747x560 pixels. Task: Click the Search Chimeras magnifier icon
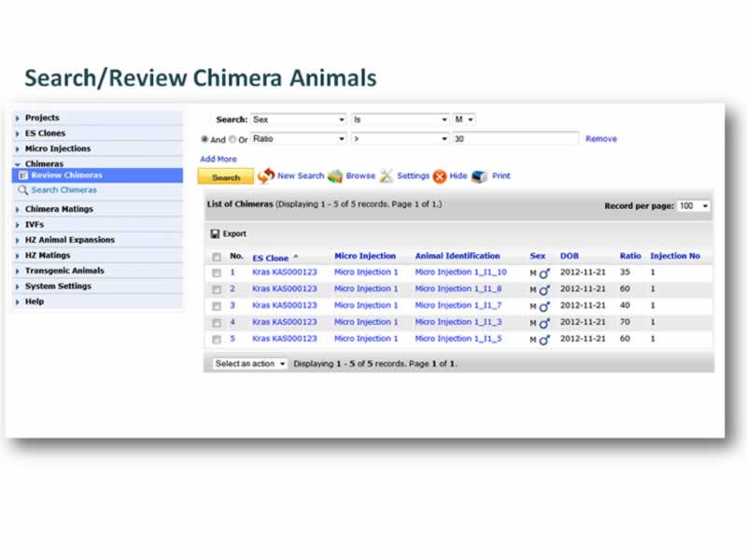click(23, 190)
